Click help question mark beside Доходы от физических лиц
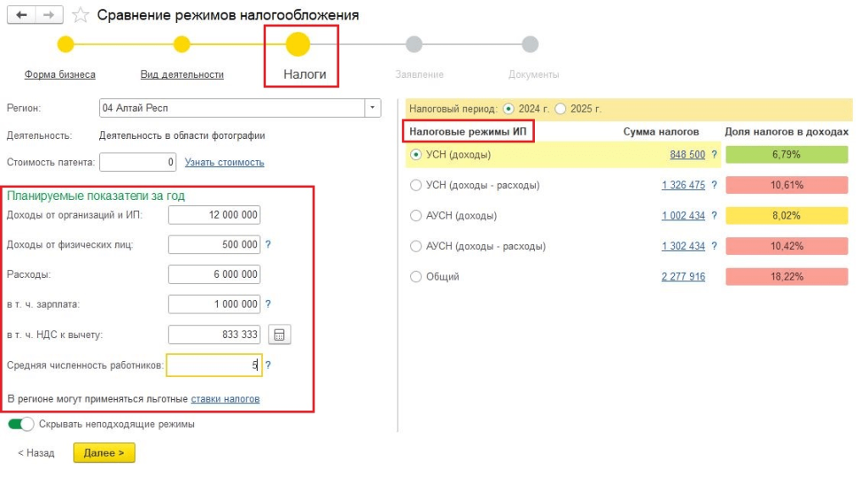Image resolution: width=868 pixels, height=477 pixels. pos(268,245)
